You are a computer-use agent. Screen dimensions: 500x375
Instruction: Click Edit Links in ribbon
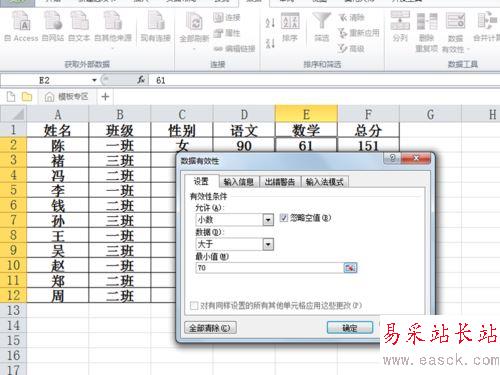tap(234, 49)
